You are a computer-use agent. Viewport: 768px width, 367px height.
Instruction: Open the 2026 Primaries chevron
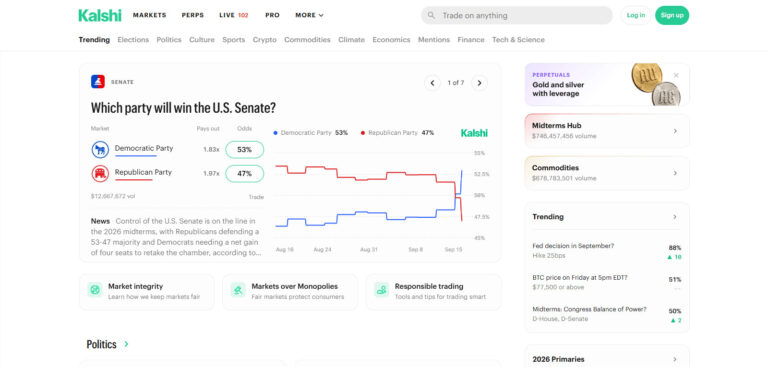[675, 359]
